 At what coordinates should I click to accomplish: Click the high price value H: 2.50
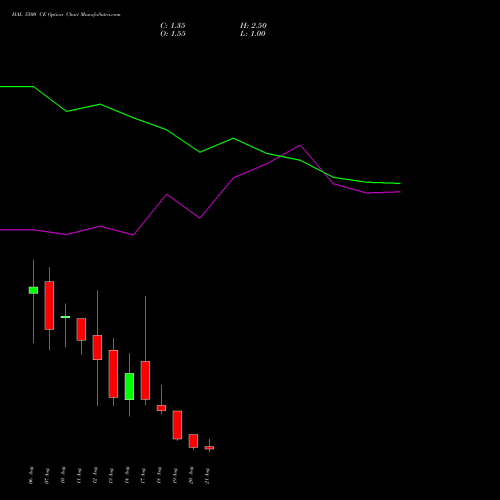253,26
